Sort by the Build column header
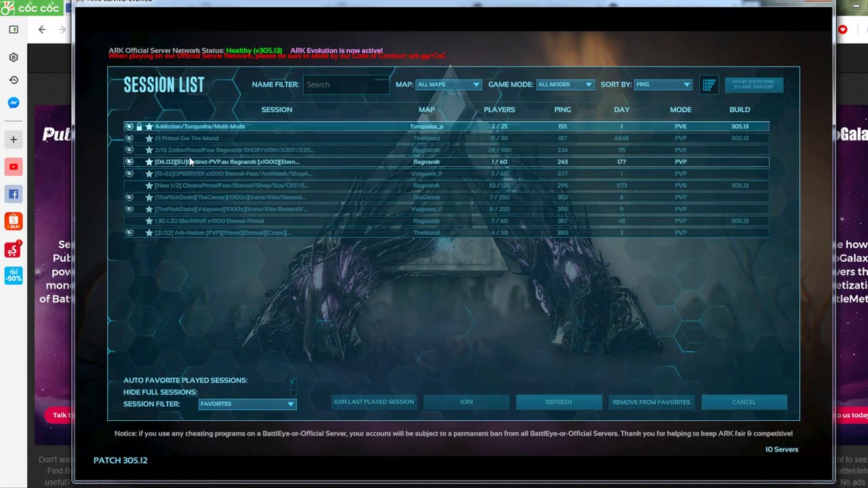 (740, 110)
